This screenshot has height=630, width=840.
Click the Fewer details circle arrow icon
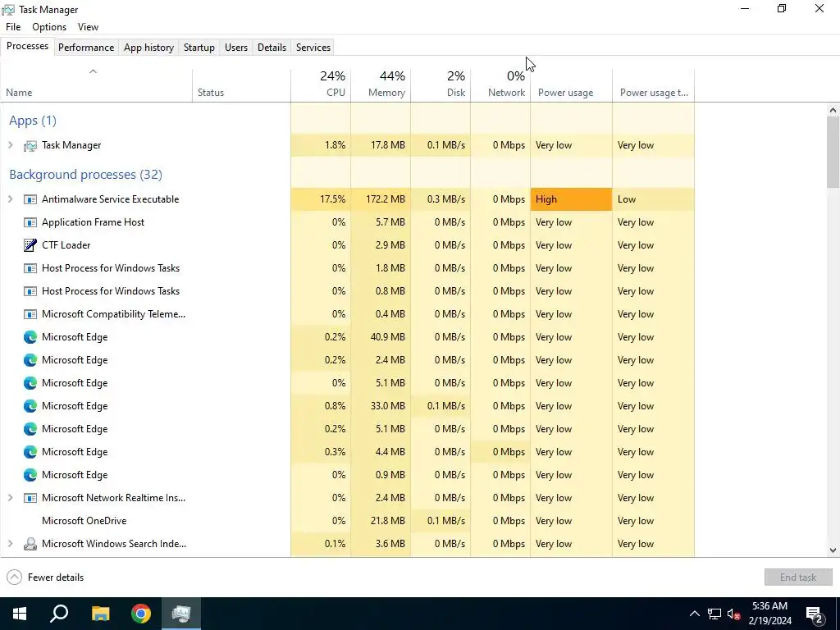[x=15, y=577]
